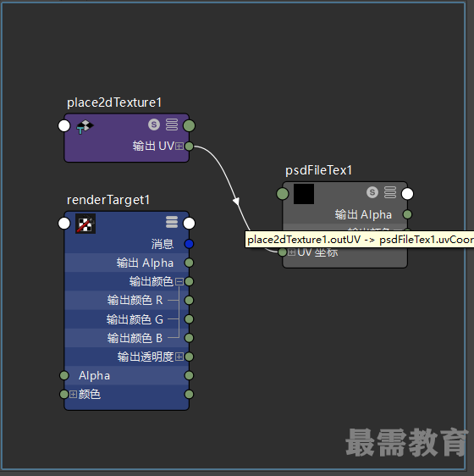Select the 输出颜色 G attribute label
This screenshot has width=474, height=476.
[x=135, y=319]
